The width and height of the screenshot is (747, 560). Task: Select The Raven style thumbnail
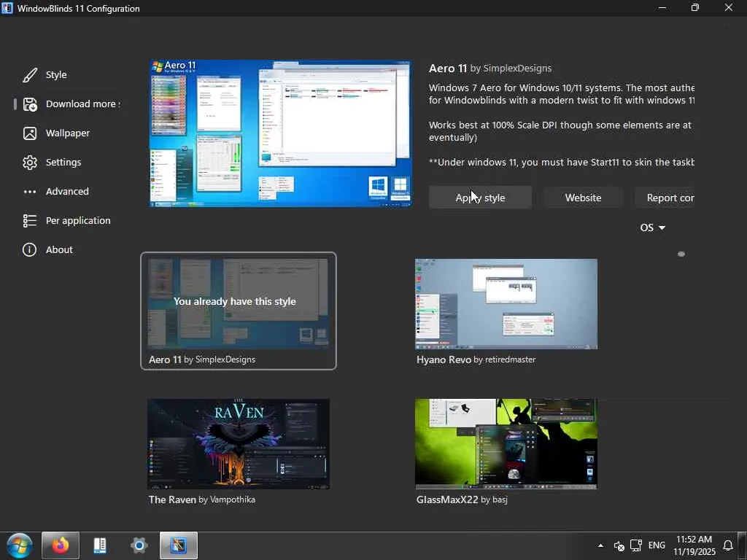point(239,444)
